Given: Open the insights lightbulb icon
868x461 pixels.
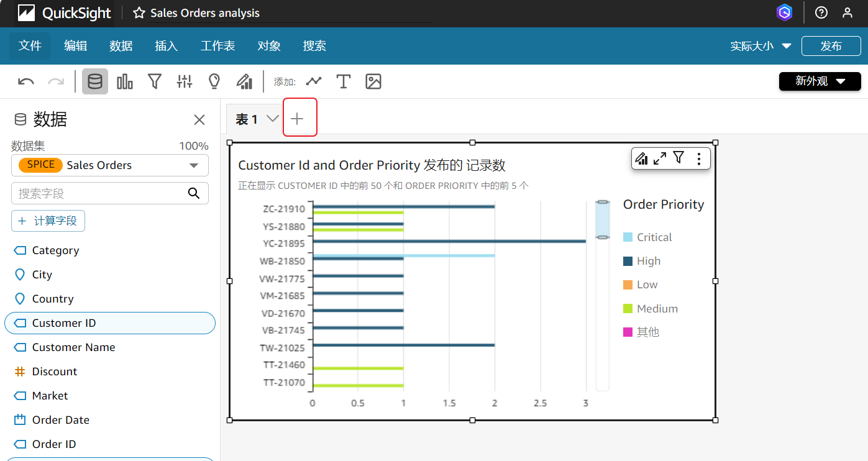Looking at the screenshot, I should point(214,81).
